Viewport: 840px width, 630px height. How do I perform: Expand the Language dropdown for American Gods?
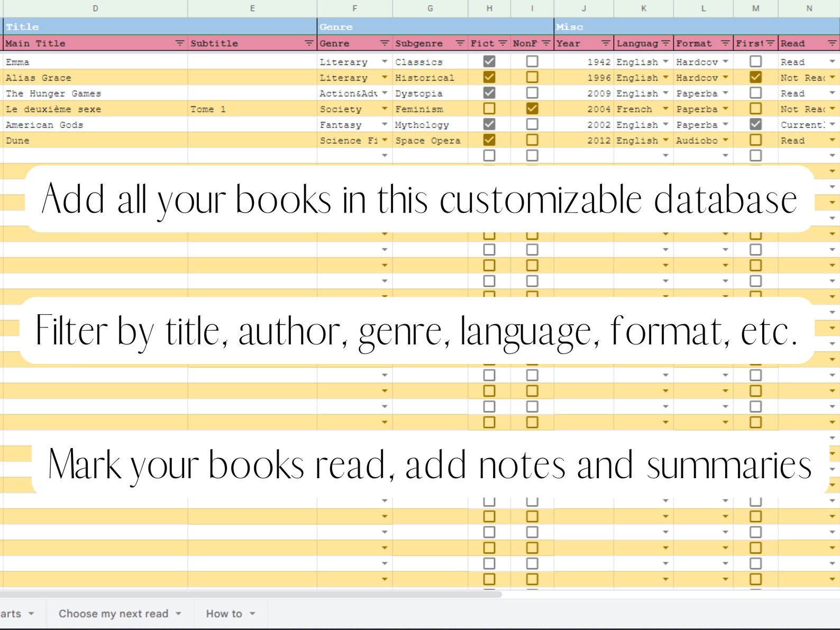pyautogui.click(x=665, y=124)
